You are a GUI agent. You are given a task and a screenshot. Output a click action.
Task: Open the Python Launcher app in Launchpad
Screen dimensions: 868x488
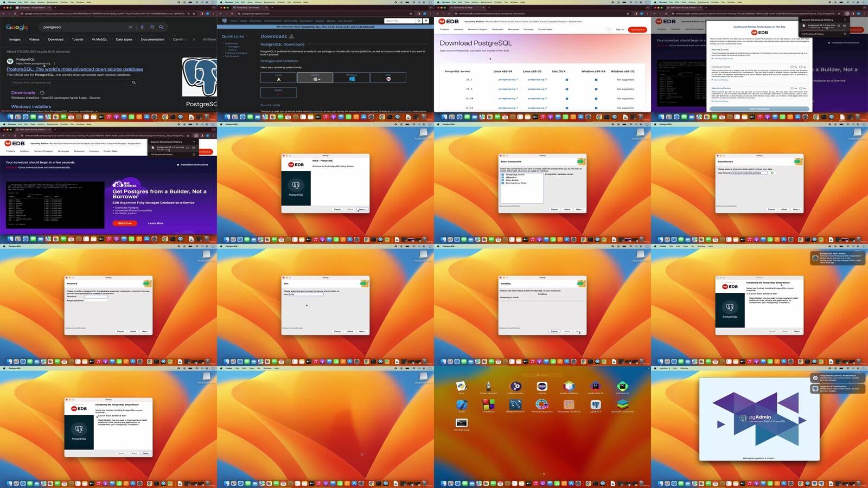pyautogui.click(x=488, y=387)
